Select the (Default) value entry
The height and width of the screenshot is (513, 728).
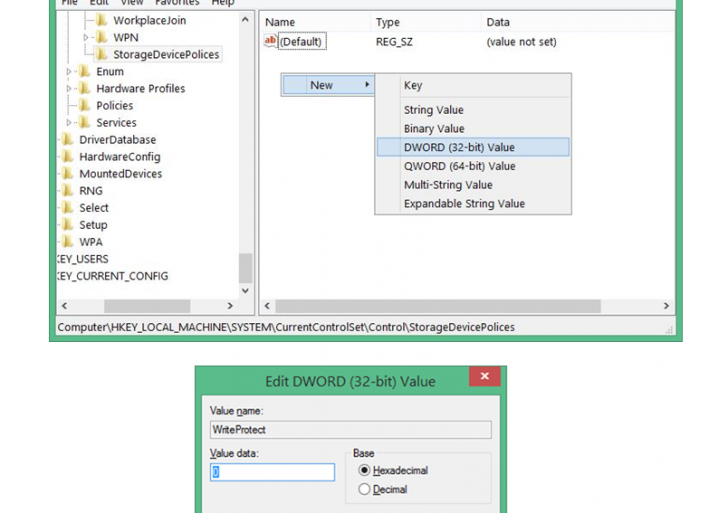(x=302, y=41)
